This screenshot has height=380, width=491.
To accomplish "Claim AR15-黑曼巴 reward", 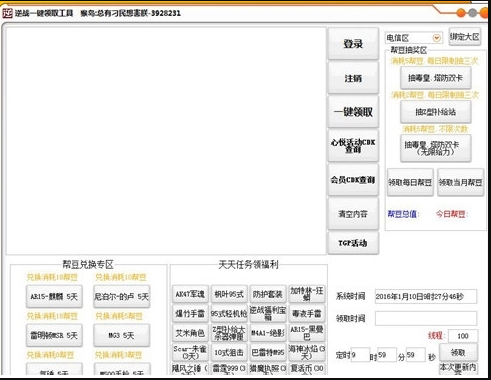I will click(x=307, y=333).
